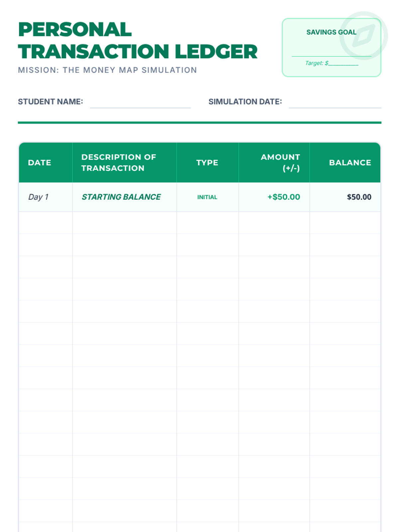Select the Amount (+/-) column header

[280, 163]
